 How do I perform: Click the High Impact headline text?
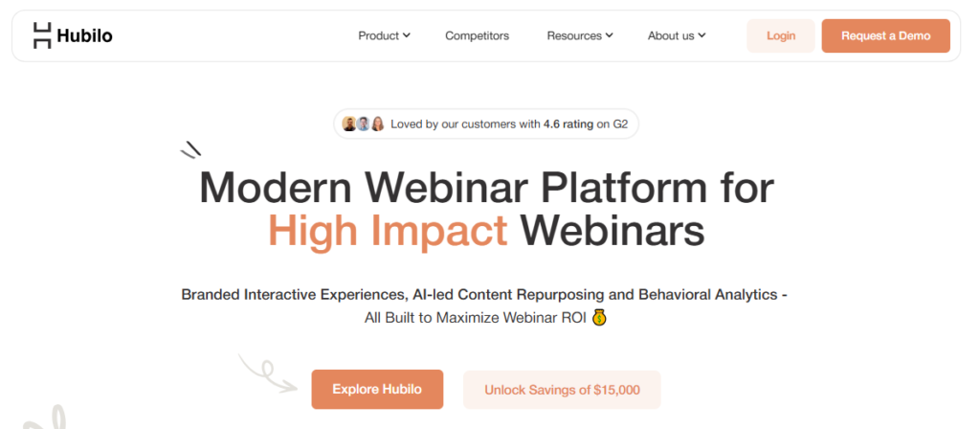click(x=388, y=232)
